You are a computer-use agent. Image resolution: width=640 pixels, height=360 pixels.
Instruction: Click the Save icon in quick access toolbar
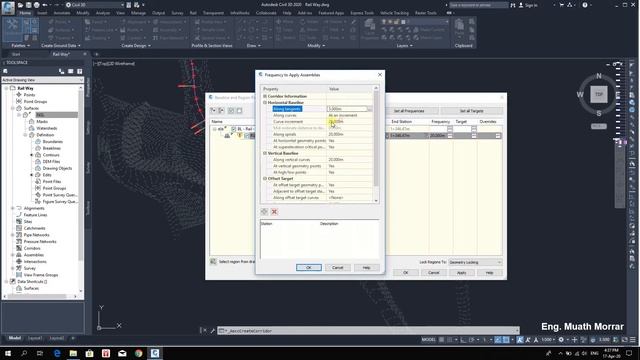(x=29, y=5)
